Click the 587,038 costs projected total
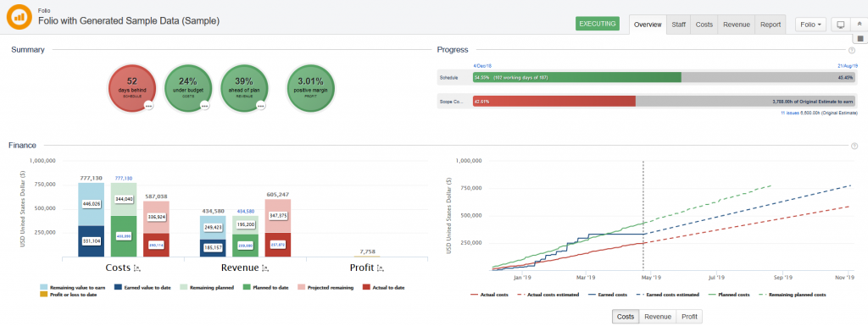This screenshot has width=868, height=326. [156, 196]
